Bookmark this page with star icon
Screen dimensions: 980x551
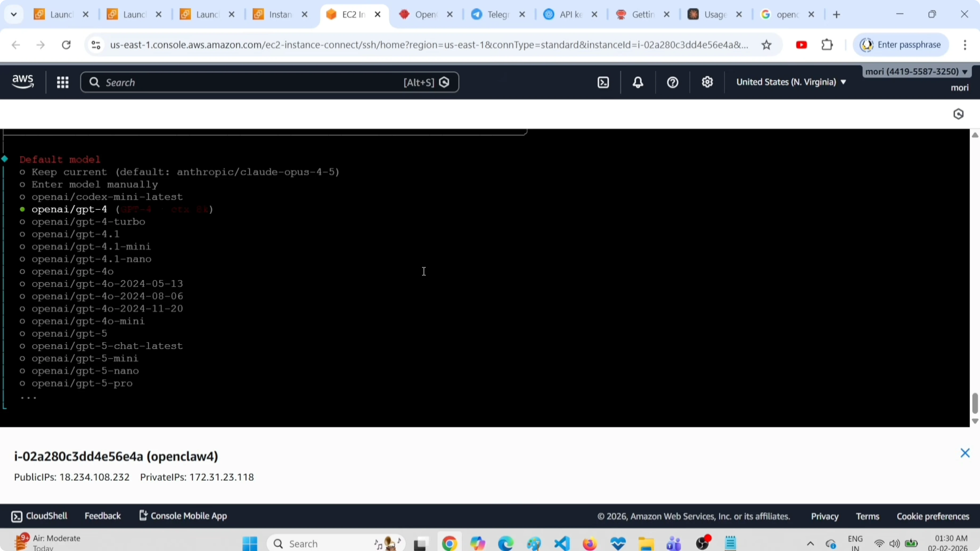point(767,45)
